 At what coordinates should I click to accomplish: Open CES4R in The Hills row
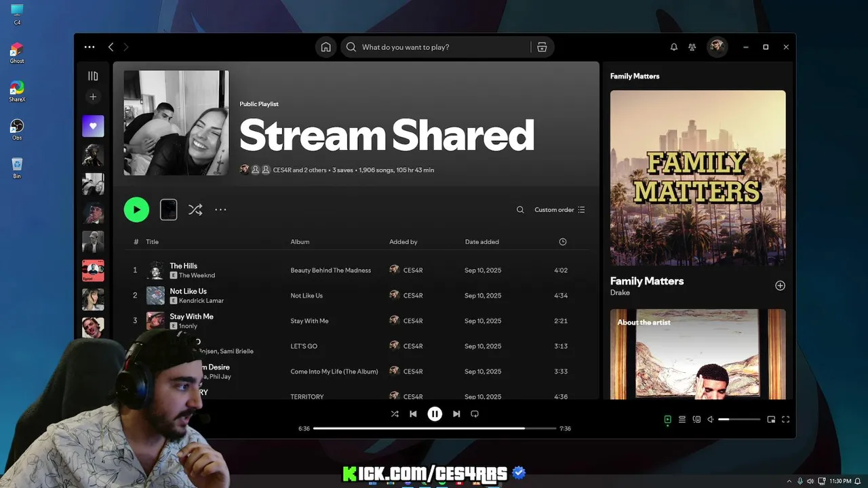(x=413, y=270)
